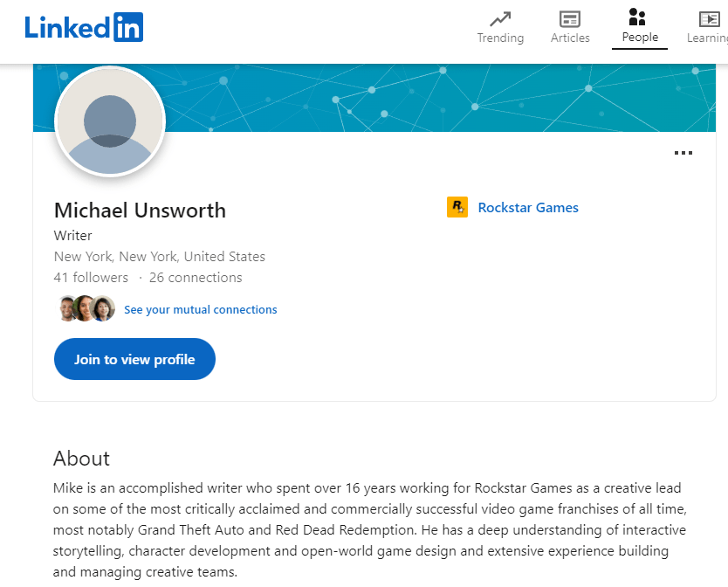Open the Trending tab

click(500, 27)
